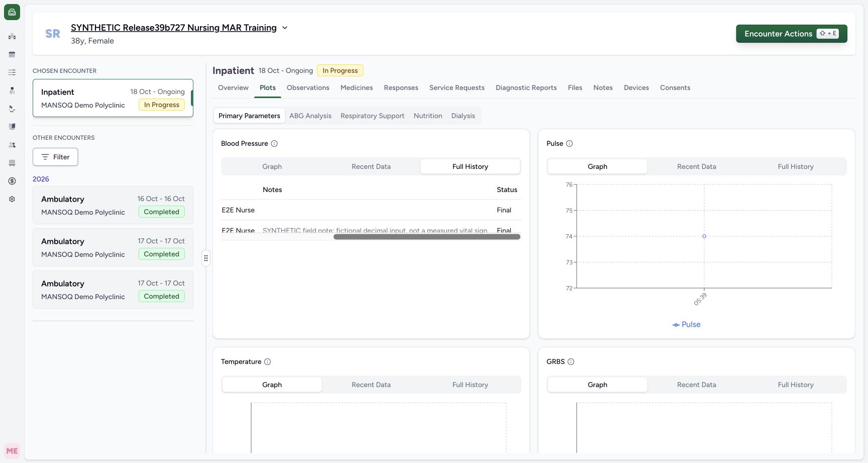Open the microscope lab sidebar icon
Screen dimensions: 868x463
(12, 109)
